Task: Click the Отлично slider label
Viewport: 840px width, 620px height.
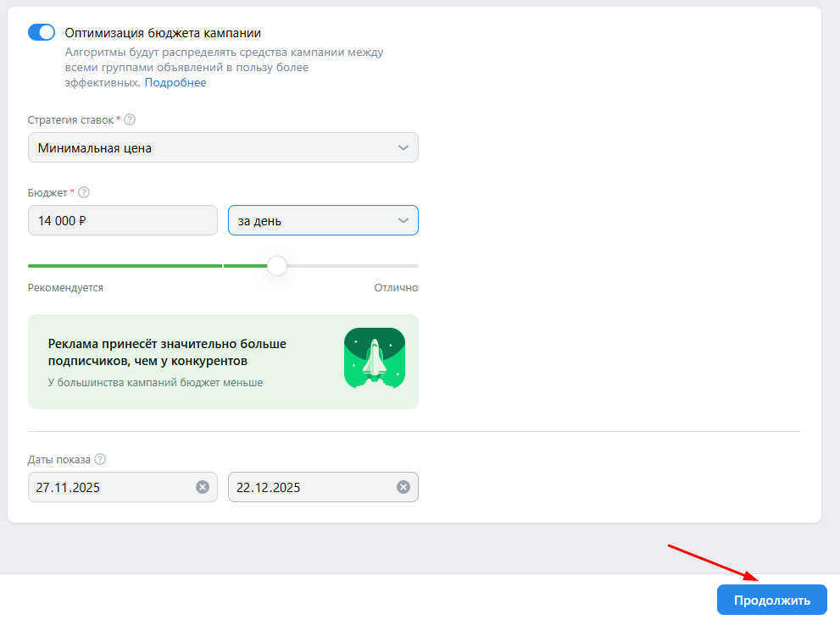Action: (x=396, y=288)
